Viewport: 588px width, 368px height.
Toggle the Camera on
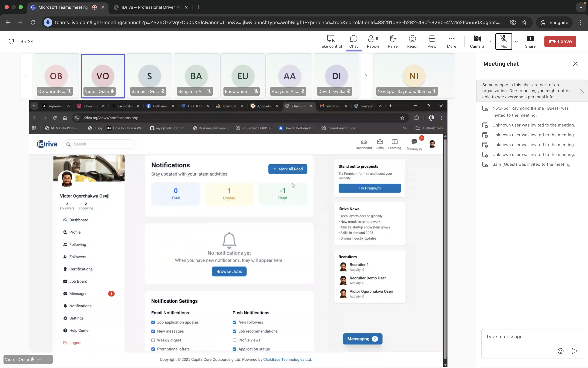pos(477,41)
